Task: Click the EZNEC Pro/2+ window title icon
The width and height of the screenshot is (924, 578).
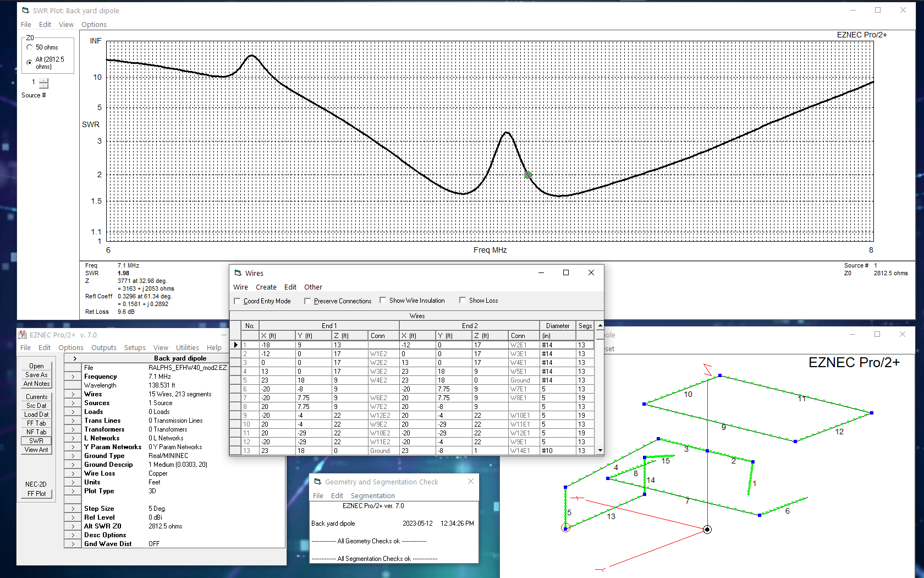Action: pyautogui.click(x=23, y=335)
